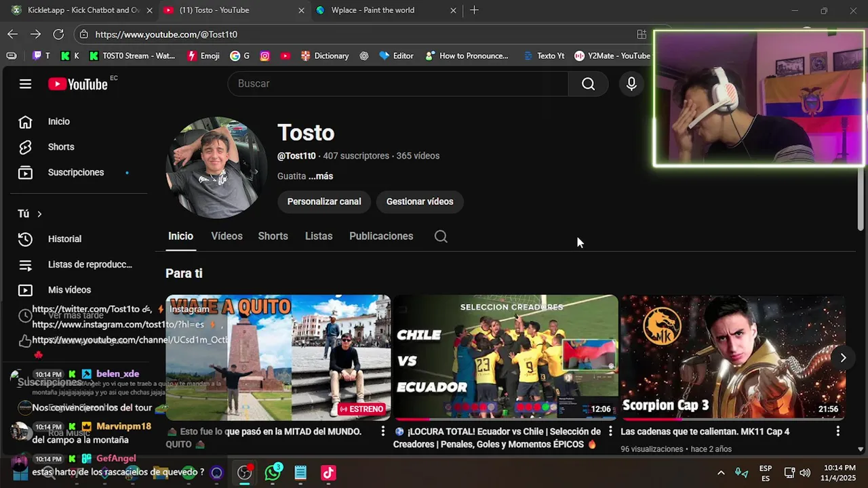The image size is (868, 488).
Task: Open the Google bookmark labeled G
Action: 240,56
